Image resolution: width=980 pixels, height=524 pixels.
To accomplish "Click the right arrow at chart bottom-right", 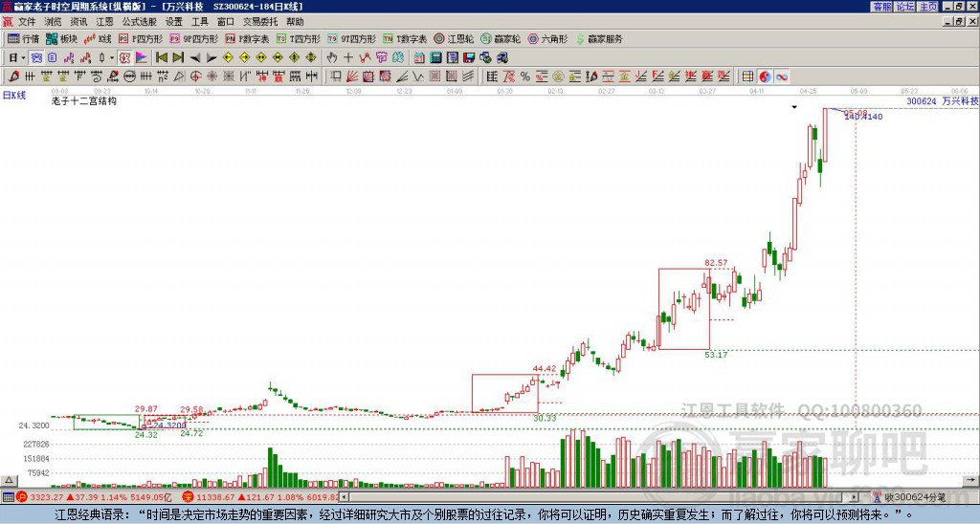I will (x=970, y=480).
